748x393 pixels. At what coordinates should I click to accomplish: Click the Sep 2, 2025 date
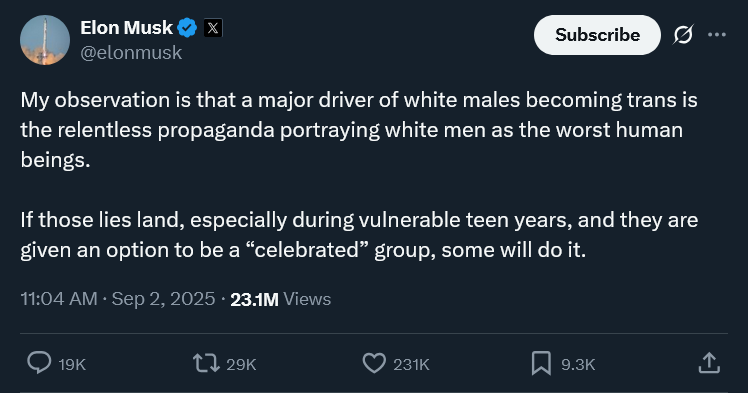tap(163, 299)
